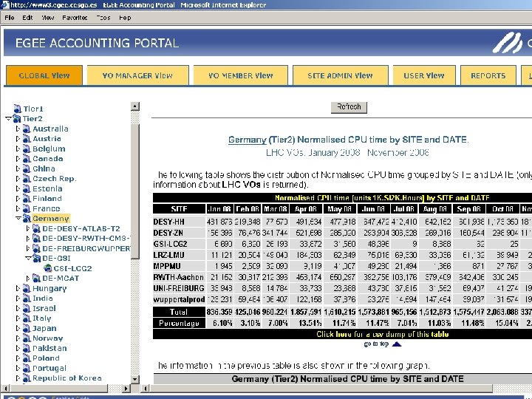Expand the DE-FREIBURGWUPPERTAL branch
This screenshot has height=399, width=532.
pyautogui.click(x=28, y=249)
